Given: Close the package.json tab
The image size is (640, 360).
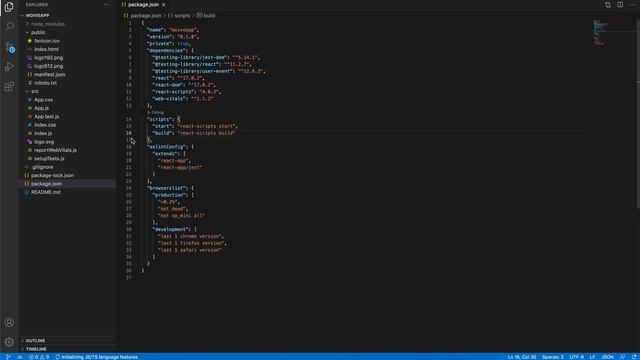Looking at the screenshot, I should (x=164, y=4).
